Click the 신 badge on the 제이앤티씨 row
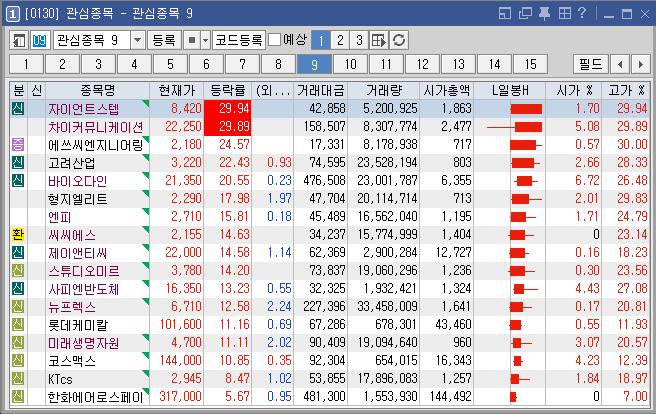Image resolution: width=656 pixels, height=414 pixels. tap(18, 253)
